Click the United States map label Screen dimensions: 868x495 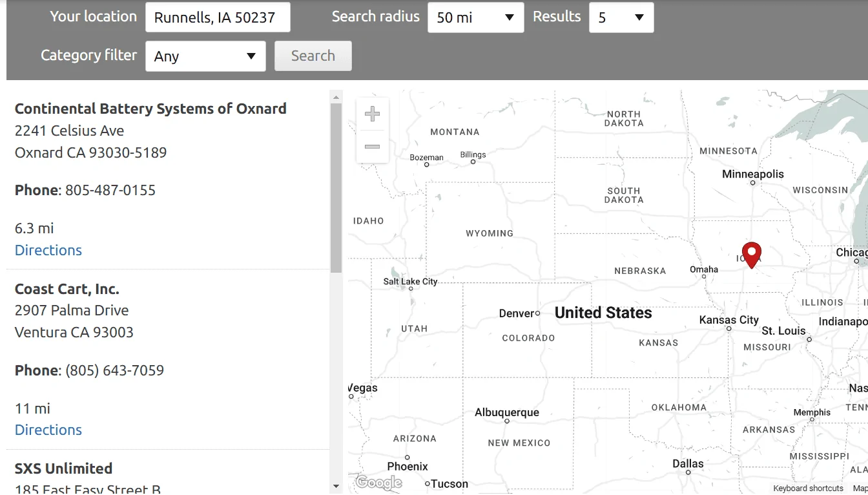point(603,313)
